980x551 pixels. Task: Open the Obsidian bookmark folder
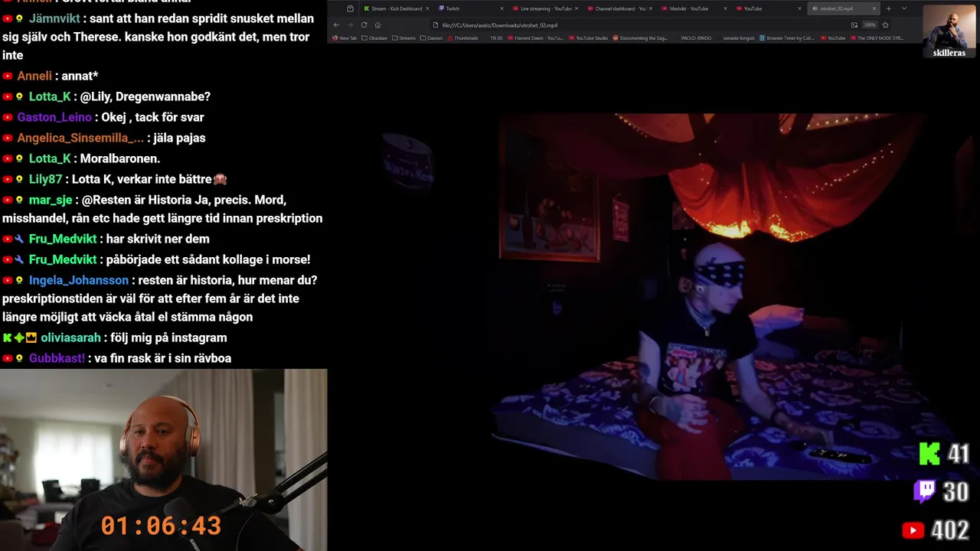pyautogui.click(x=374, y=37)
